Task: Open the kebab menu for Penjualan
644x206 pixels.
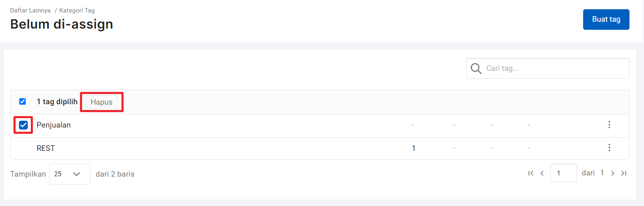Action: tap(609, 125)
